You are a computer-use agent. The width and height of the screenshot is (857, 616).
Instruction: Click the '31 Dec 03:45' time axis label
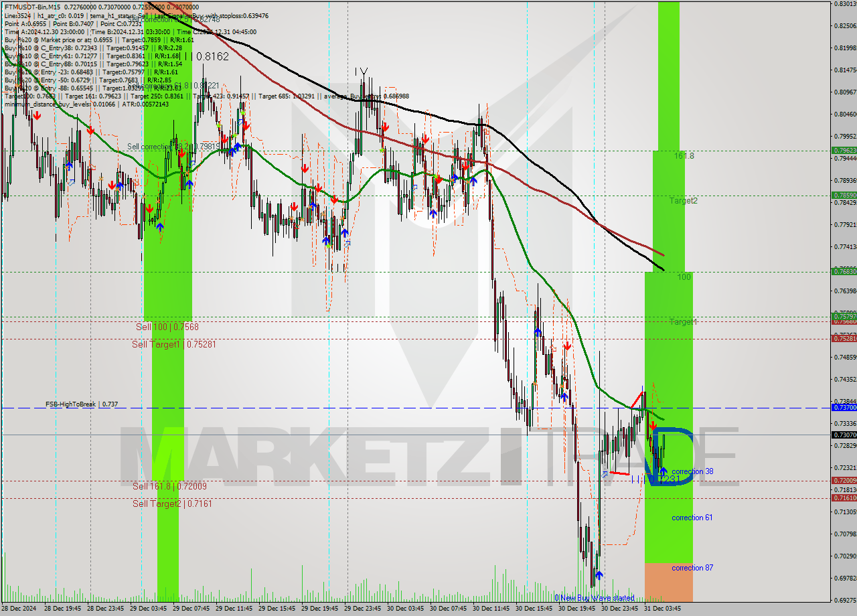pos(663,609)
